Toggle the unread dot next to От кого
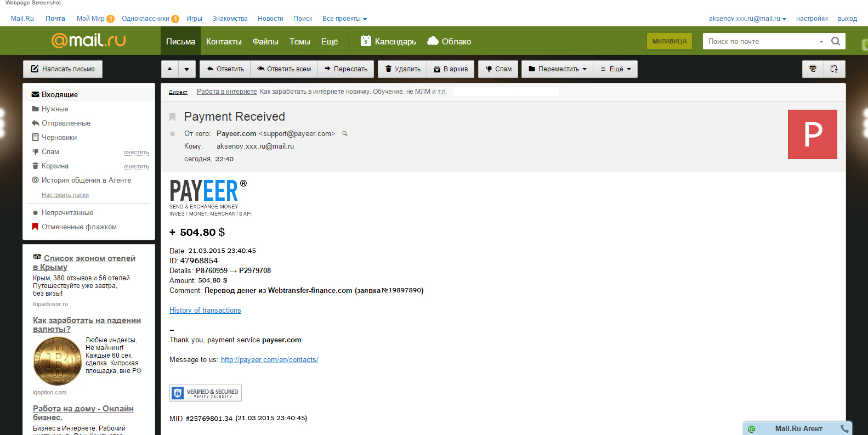 tap(172, 134)
